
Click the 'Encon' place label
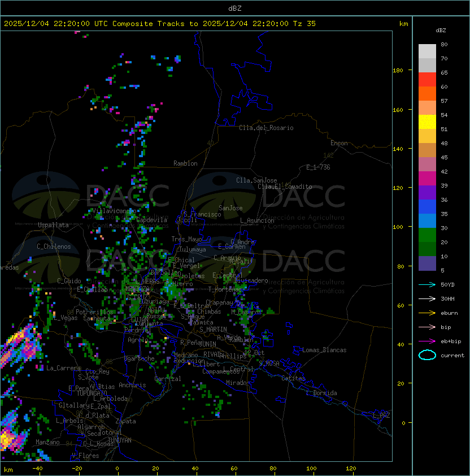339,143
